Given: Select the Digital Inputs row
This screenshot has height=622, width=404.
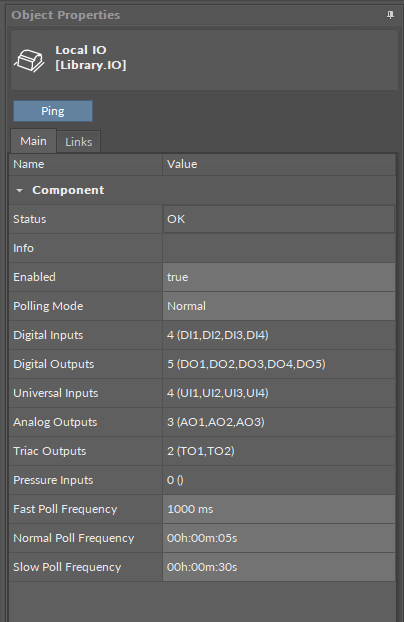Looking at the screenshot, I should click(202, 335).
